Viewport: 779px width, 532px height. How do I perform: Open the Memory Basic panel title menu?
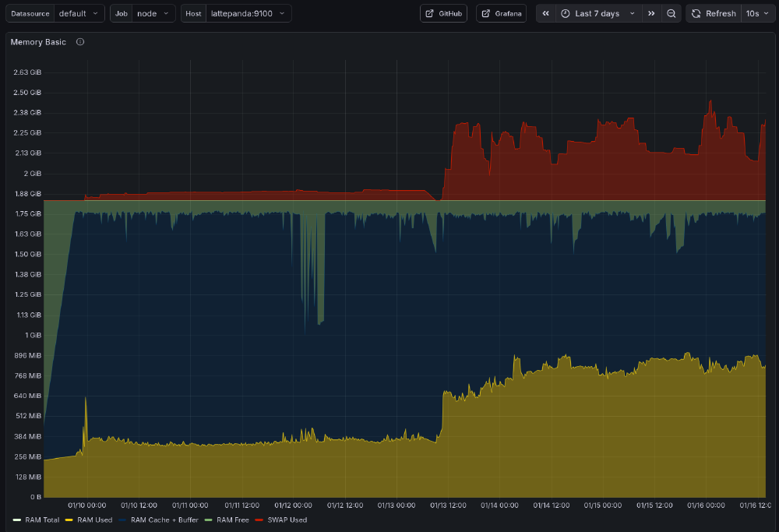tap(38, 42)
